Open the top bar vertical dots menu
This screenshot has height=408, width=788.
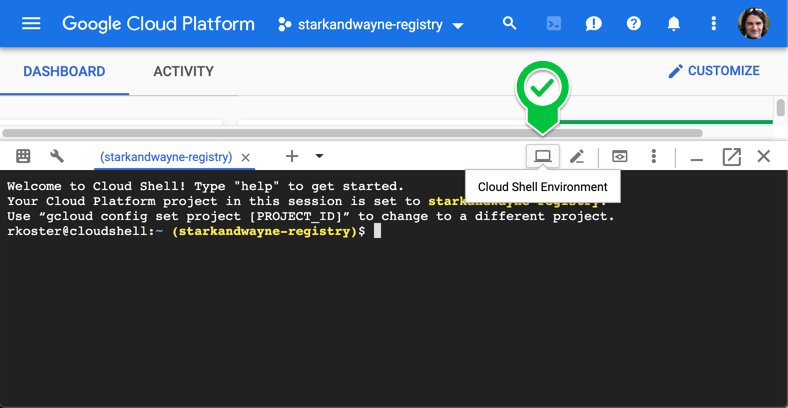coord(714,24)
